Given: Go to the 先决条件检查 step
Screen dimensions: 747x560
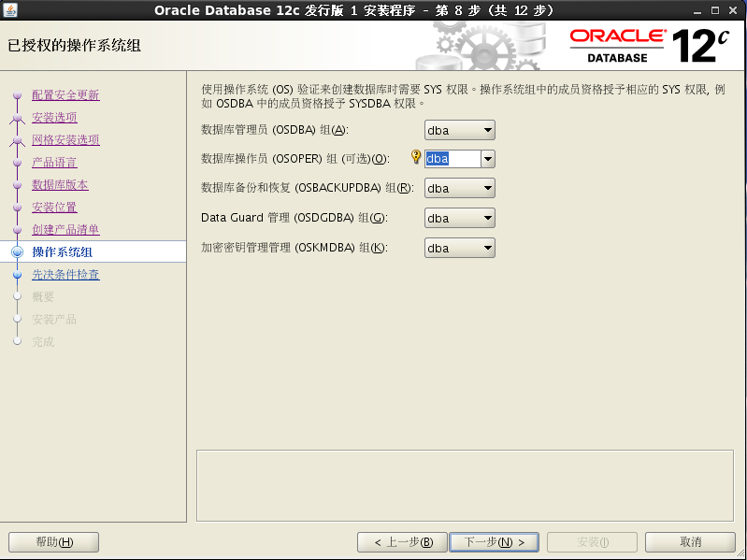Looking at the screenshot, I should click(65, 274).
